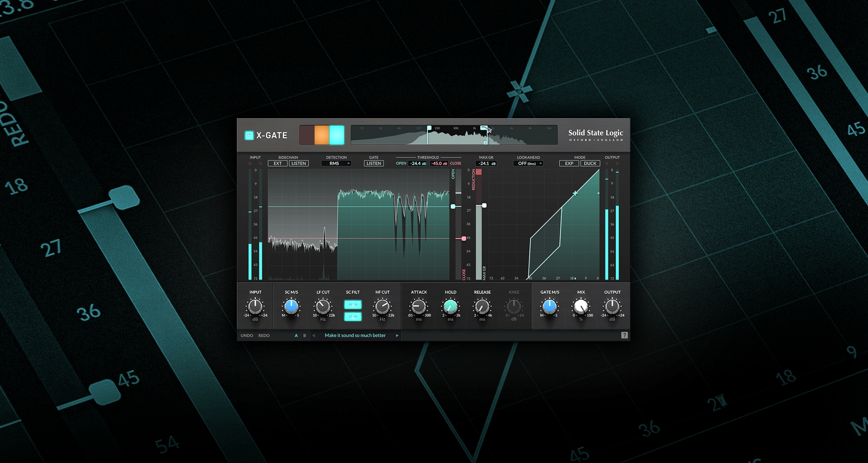Turn the Attack knob control
Image resolution: width=868 pixels, height=463 pixels.
419,307
